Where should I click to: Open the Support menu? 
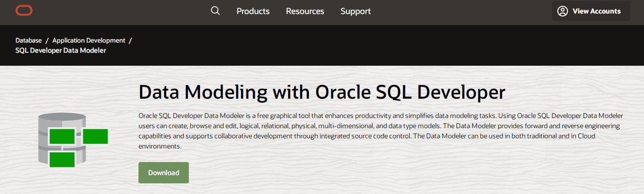point(355,11)
